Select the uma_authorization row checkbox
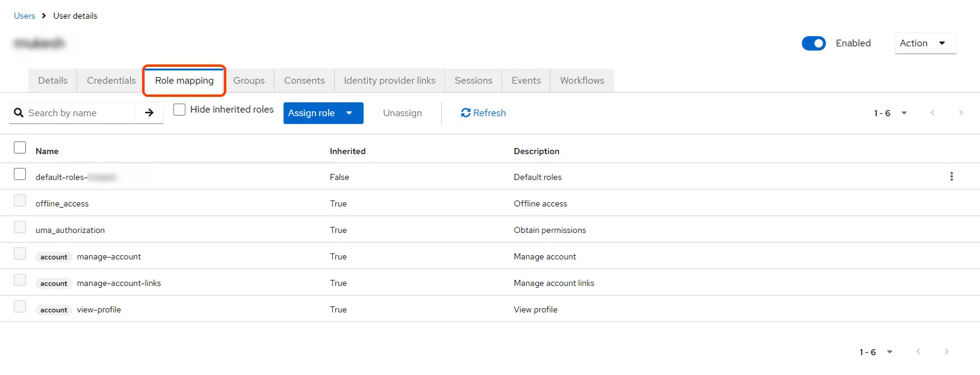The image size is (980, 375). [20, 227]
